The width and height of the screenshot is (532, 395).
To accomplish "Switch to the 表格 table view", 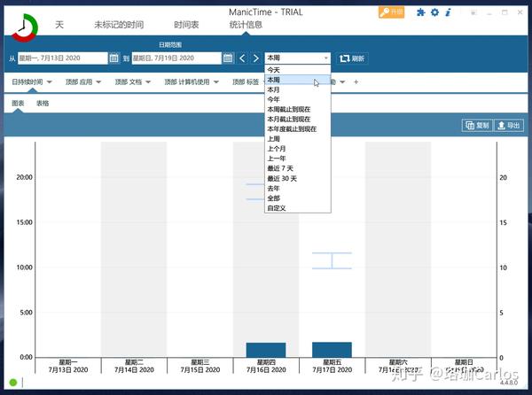I will point(43,104).
